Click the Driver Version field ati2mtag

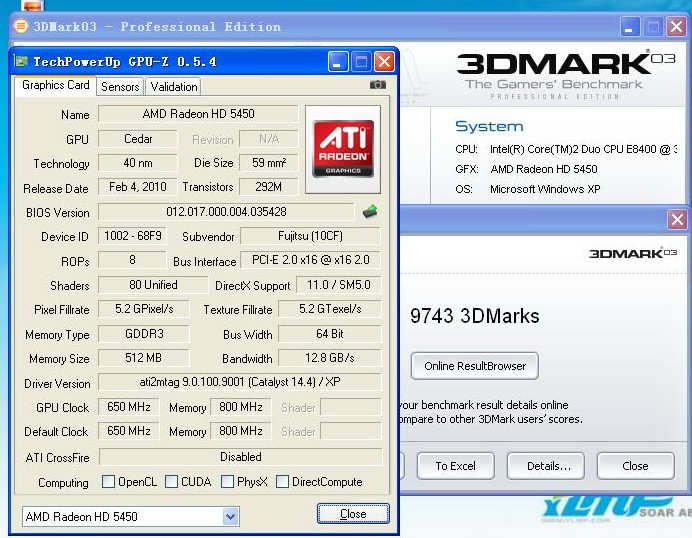point(240,382)
